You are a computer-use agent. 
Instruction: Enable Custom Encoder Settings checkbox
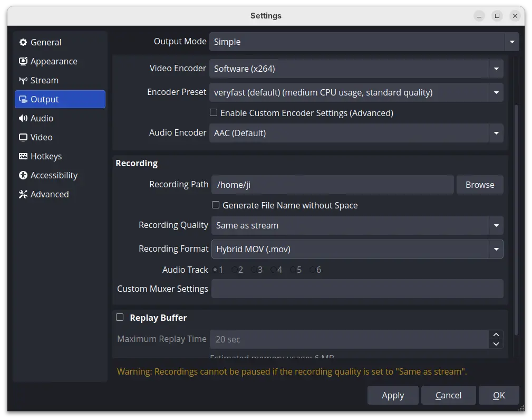[x=214, y=112]
